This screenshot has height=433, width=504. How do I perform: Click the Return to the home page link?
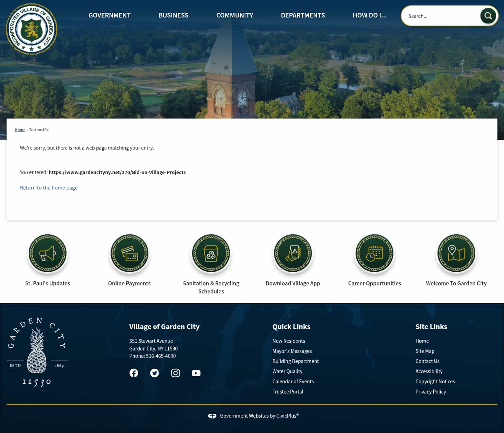coord(49,187)
